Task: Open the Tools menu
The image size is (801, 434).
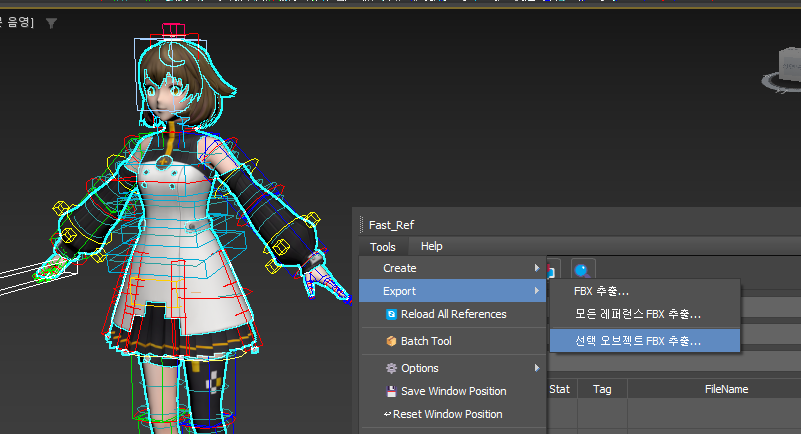Action: pyautogui.click(x=382, y=246)
